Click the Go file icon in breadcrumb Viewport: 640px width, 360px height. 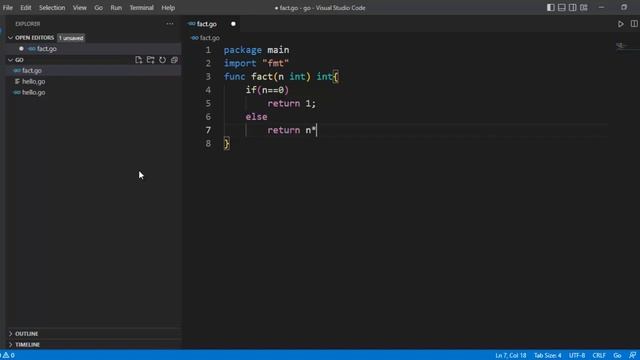point(195,38)
